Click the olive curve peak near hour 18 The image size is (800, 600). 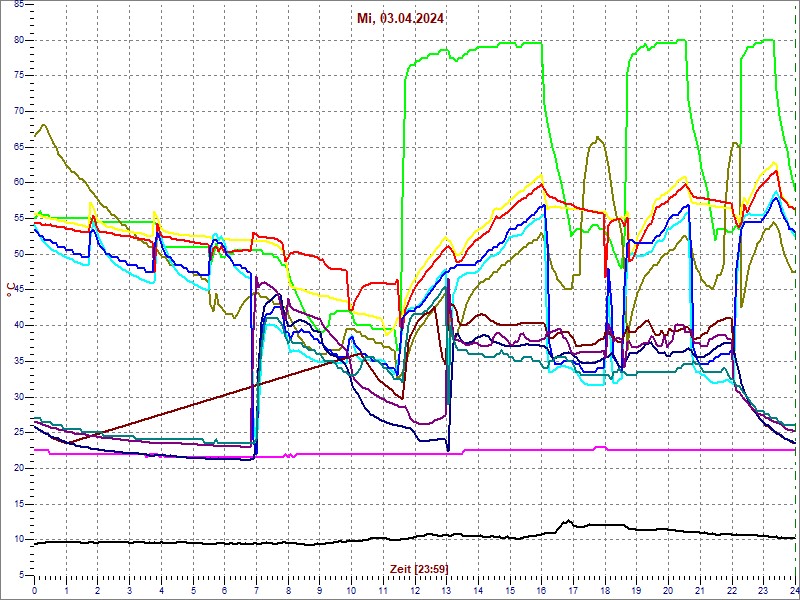[598, 138]
